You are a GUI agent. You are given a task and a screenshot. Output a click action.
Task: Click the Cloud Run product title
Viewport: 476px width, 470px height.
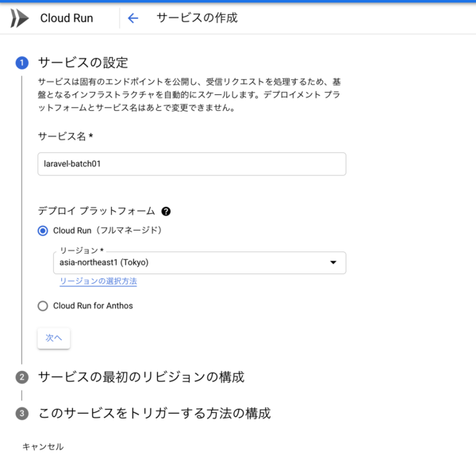click(67, 18)
